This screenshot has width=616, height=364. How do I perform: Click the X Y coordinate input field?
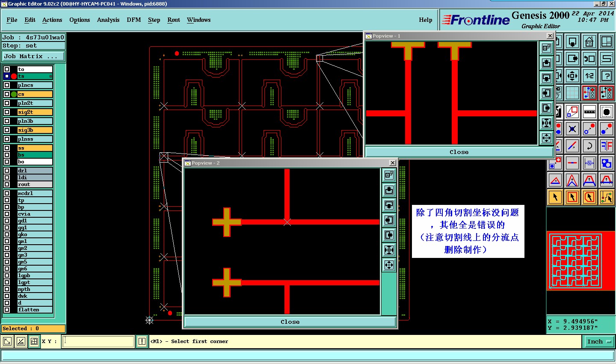[x=98, y=341]
